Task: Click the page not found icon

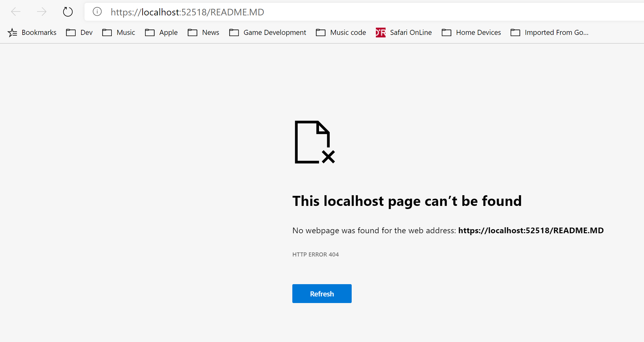Action: coord(315,142)
